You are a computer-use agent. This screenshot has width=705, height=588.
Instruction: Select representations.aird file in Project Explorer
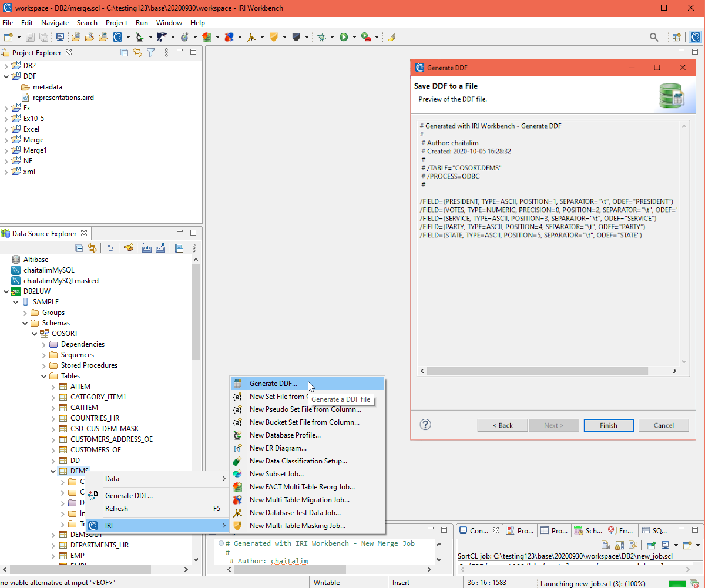pyautogui.click(x=58, y=98)
